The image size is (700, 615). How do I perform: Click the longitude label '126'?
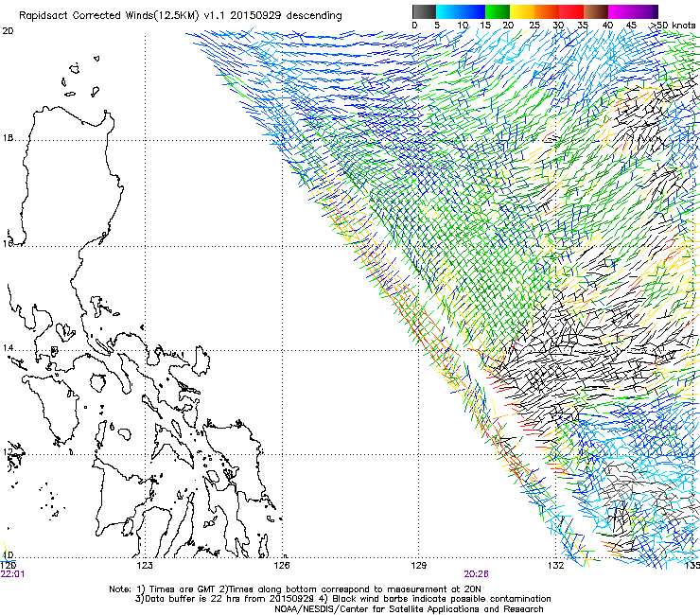pyautogui.click(x=282, y=566)
